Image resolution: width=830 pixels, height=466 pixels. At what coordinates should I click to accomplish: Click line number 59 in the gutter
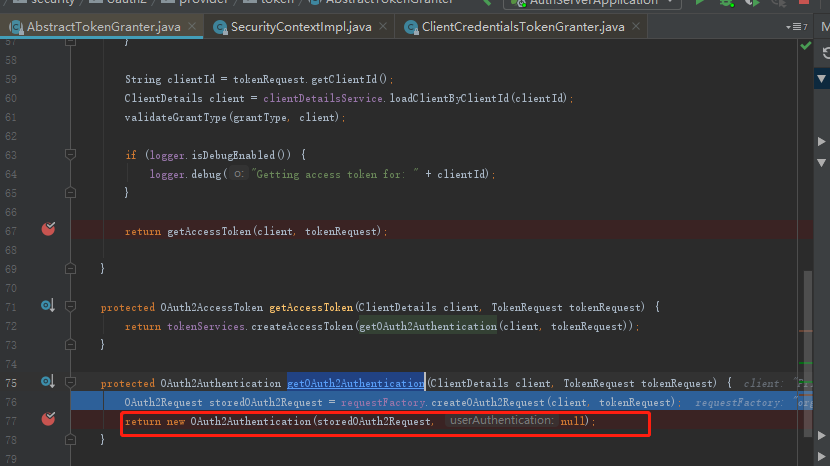click(11, 79)
